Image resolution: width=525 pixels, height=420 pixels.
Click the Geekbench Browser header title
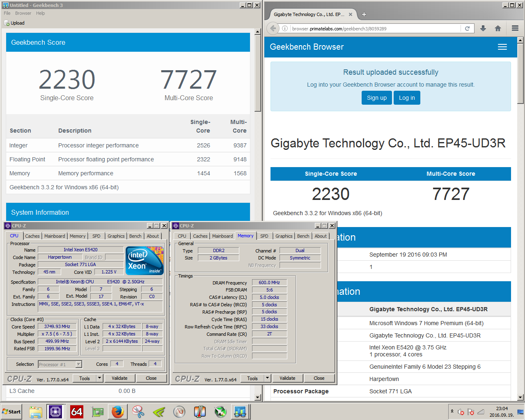pyautogui.click(x=307, y=47)
